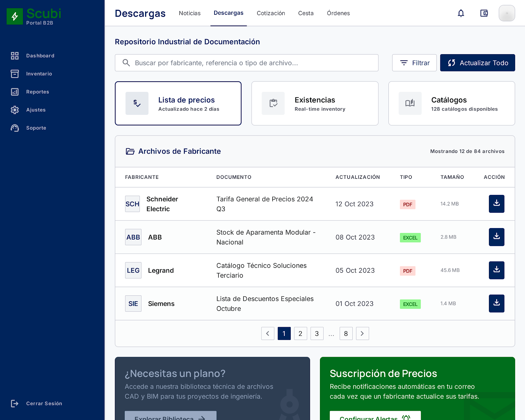Screen dimensions: 525x420
Task: Select the Descargas tab
Action: click(x=229, y=13)
